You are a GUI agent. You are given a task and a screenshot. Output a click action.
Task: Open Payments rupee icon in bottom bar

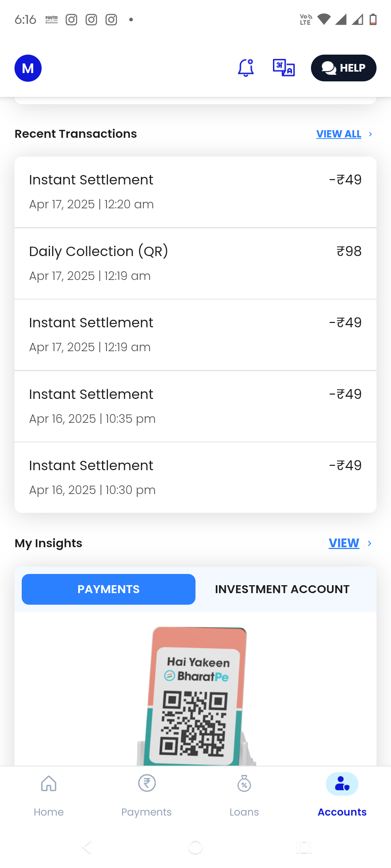coord(147,784)
